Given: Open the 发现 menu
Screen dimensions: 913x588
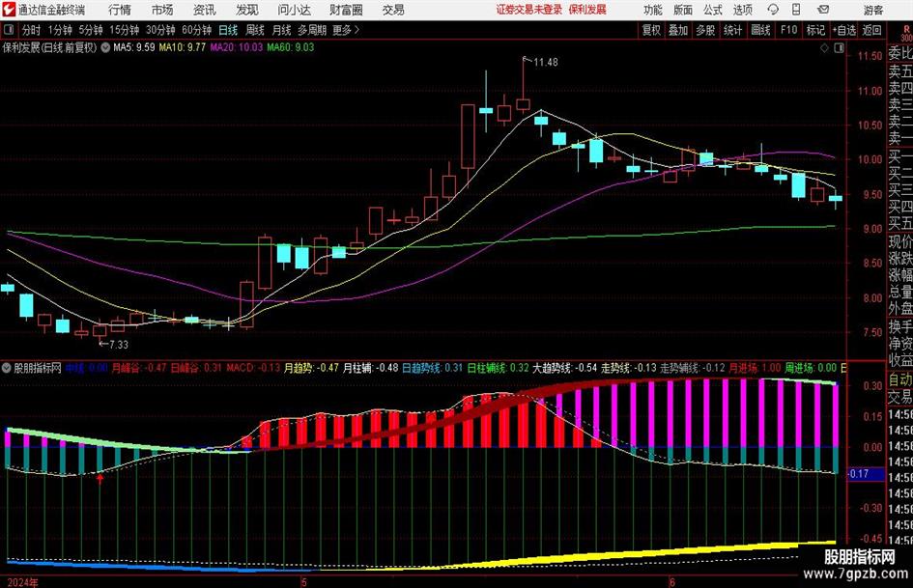Looking at the screenshot, I should [247, 10].
